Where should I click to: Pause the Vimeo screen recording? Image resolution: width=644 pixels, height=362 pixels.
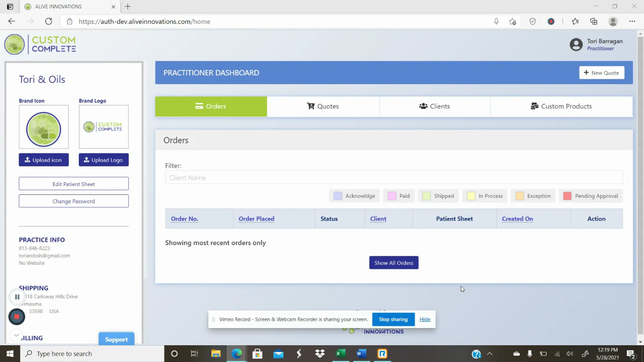tap(17, 297)
